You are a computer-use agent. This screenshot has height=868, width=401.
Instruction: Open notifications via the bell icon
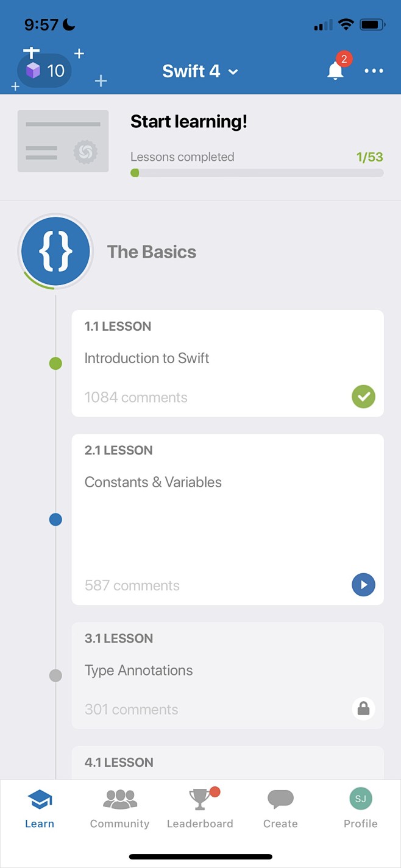click(335, 71)
